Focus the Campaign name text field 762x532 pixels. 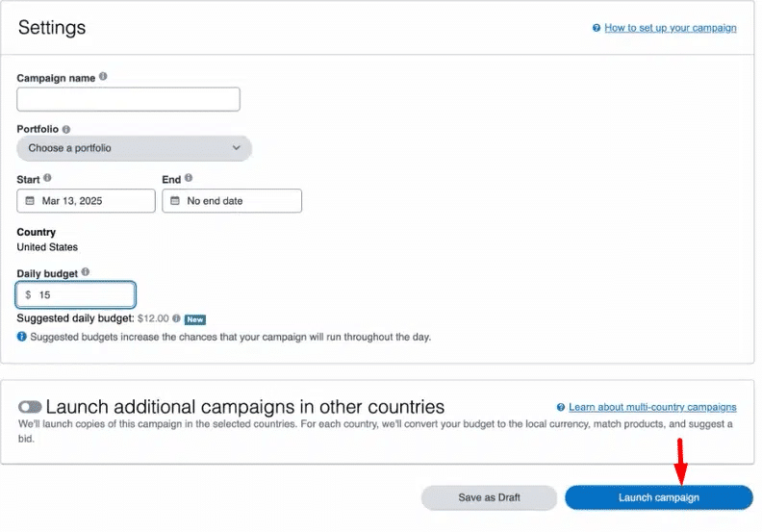coord(128,99)
